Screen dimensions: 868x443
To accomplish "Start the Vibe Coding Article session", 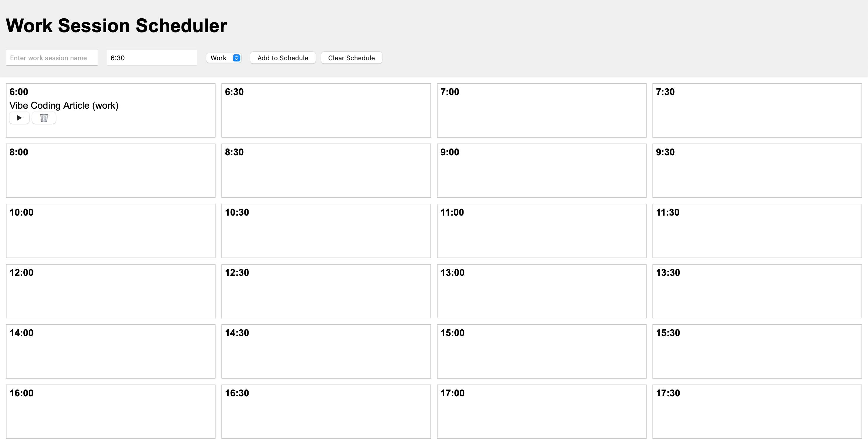I will 19,118.
